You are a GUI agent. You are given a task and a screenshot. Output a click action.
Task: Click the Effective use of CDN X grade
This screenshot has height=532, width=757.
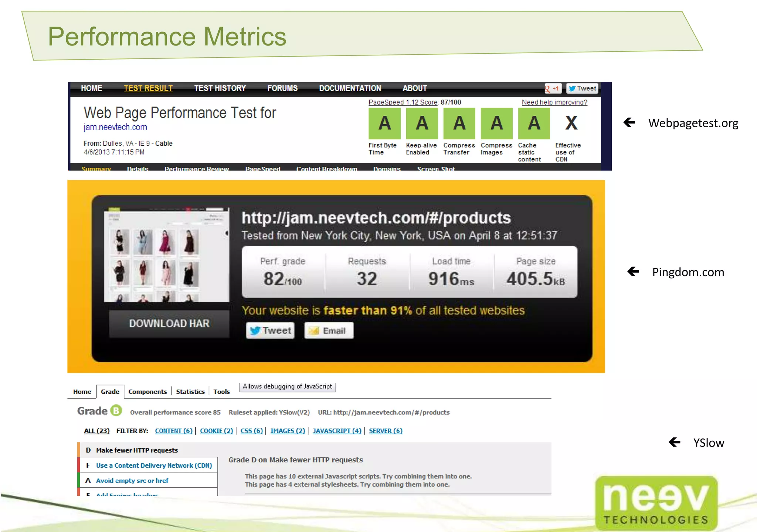571,123
